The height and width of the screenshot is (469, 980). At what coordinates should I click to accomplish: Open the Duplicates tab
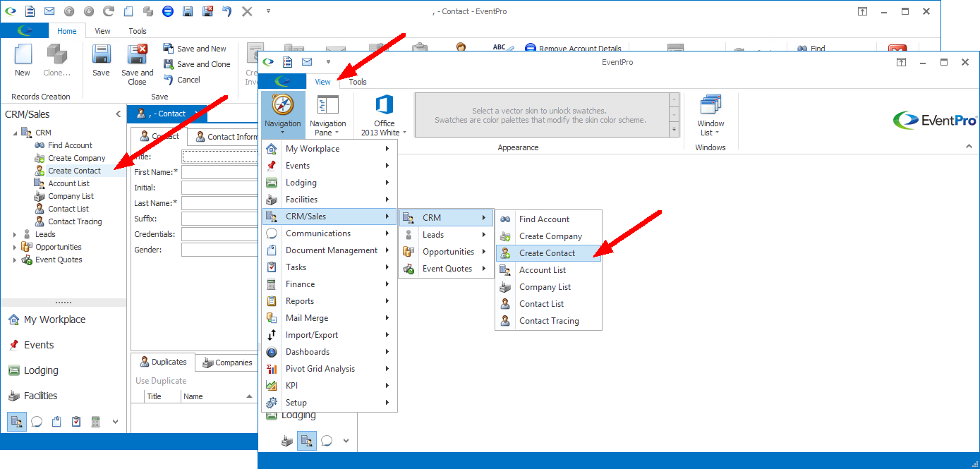coord(163,362)
